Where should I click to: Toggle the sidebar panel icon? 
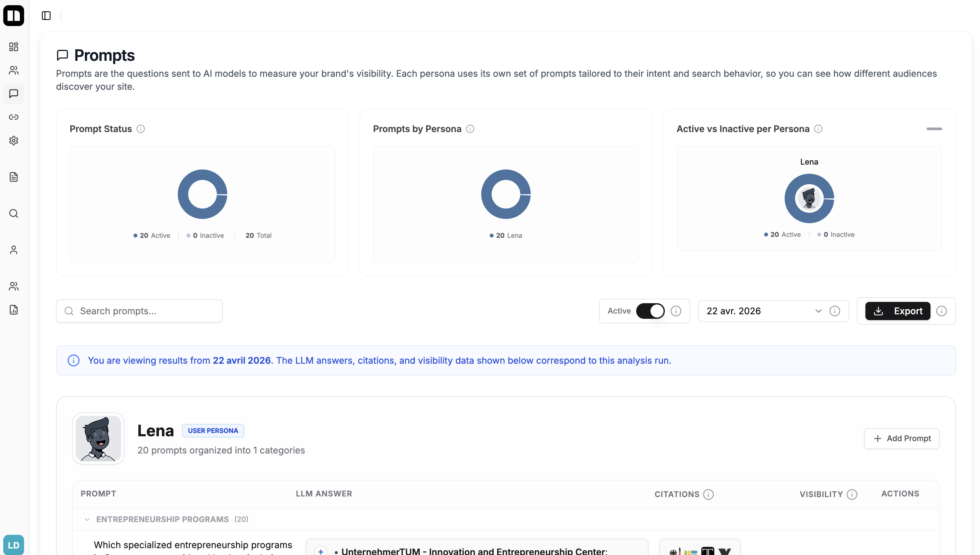click(46, 16)
